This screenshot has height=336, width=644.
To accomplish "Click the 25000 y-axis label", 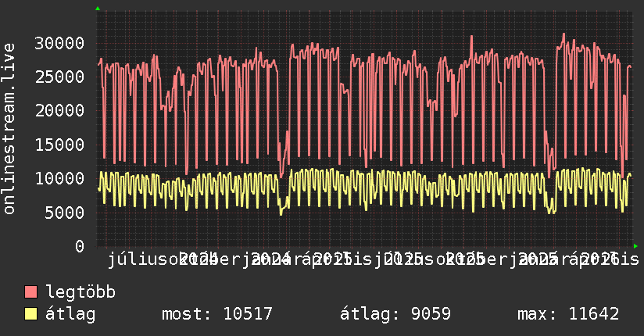I will (x=59, y=77).
